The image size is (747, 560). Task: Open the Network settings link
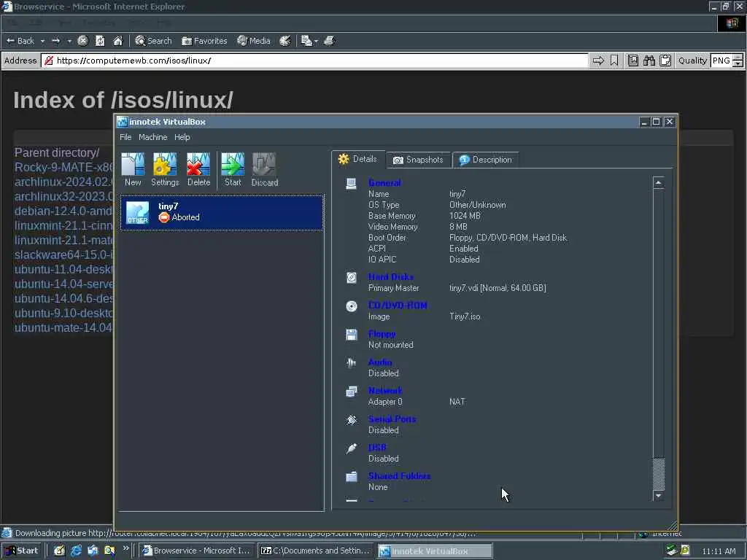[385, 391]
